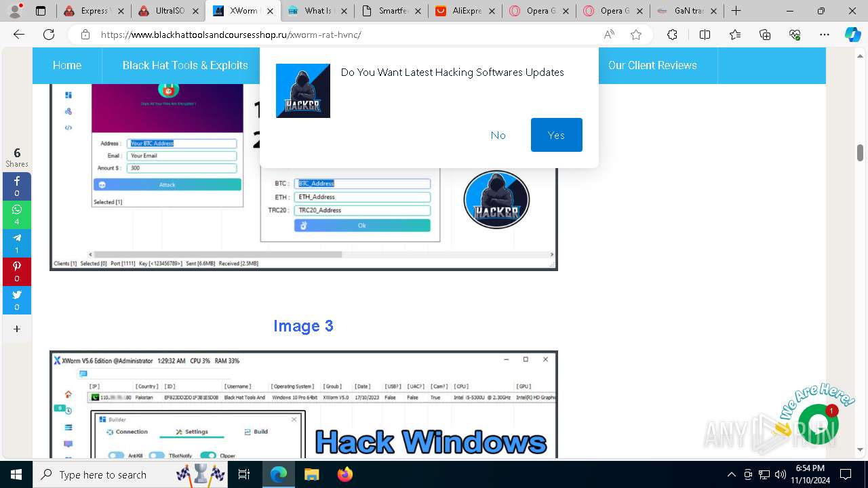Open Firefox from taskbar
The height and width of the screenshot is (488, 868).
[x=344, y=474]
